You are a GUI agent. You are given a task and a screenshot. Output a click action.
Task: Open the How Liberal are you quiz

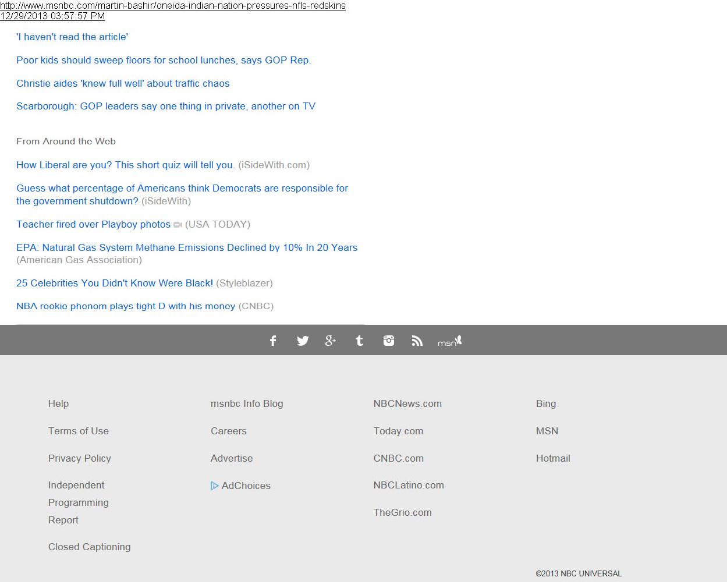125,165
